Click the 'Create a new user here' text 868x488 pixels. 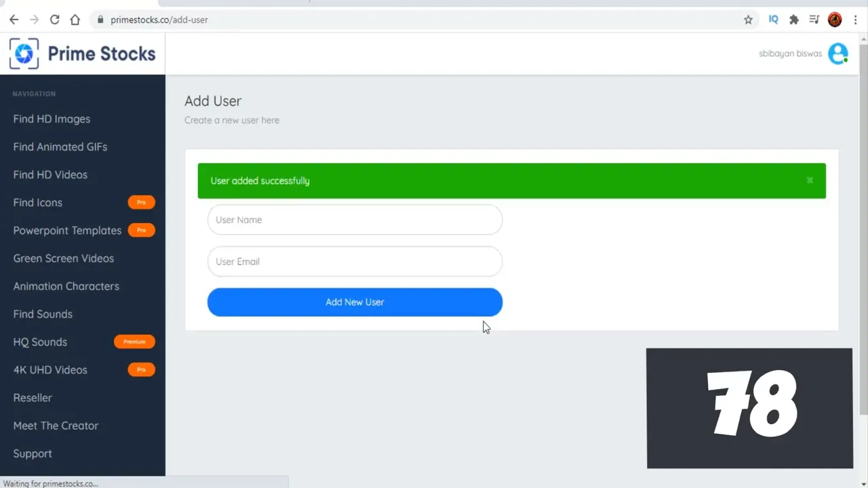click(x=232, y=120)
